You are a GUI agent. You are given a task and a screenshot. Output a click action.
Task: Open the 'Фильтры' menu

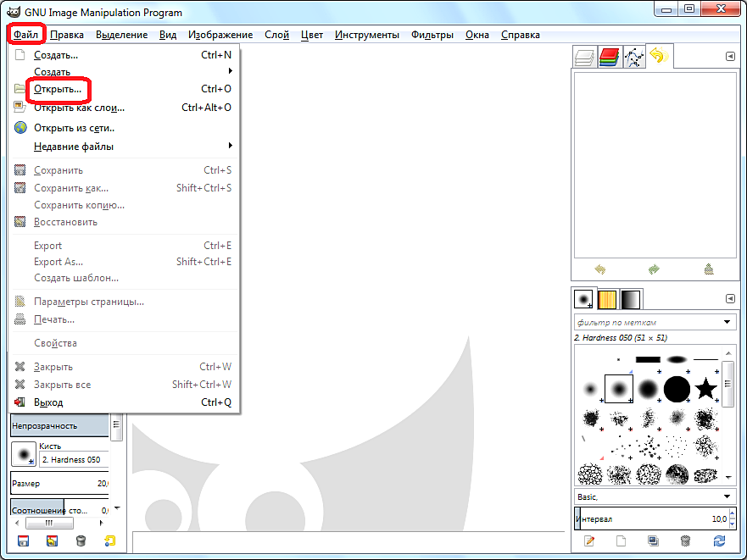[x=432, y=35]
